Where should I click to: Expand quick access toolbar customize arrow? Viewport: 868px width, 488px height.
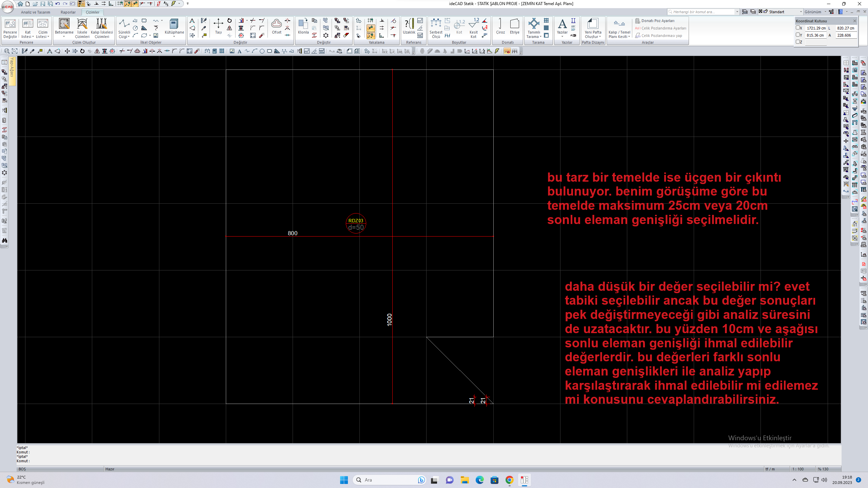click(188, 4)
